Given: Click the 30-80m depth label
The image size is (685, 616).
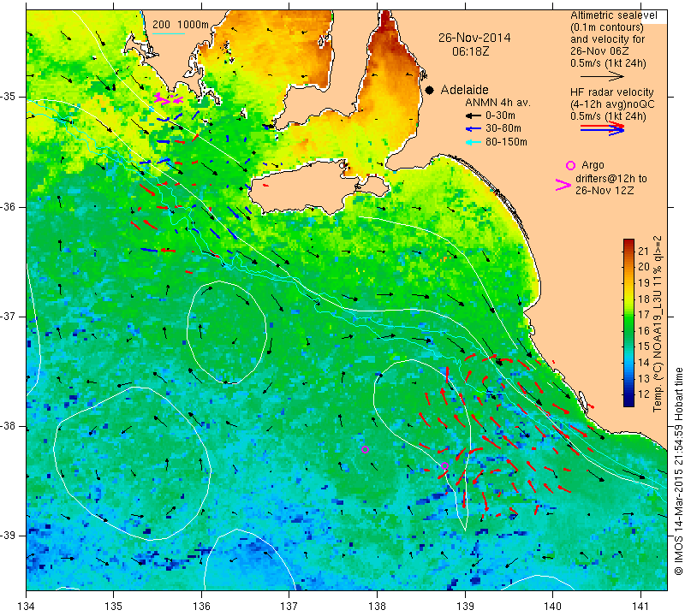Looking at the screenshot, I should pyautogui.click(x=503, y=129).
